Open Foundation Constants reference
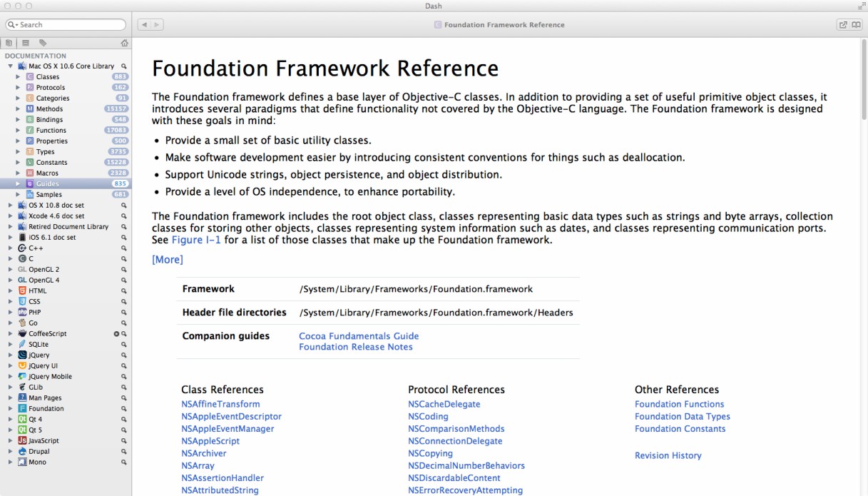The width and height of the screenshot is (868, 496). 680,429
